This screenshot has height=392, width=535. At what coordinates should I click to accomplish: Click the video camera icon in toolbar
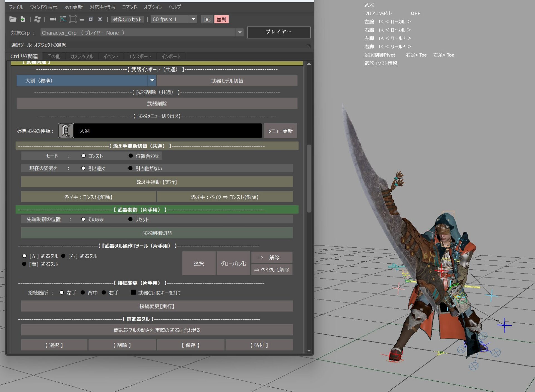(x=53, y=19)
